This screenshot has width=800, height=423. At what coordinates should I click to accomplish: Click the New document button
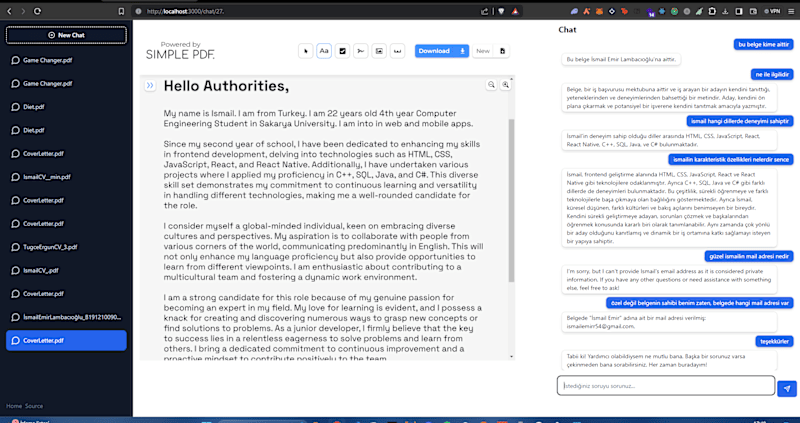point(490,51)
